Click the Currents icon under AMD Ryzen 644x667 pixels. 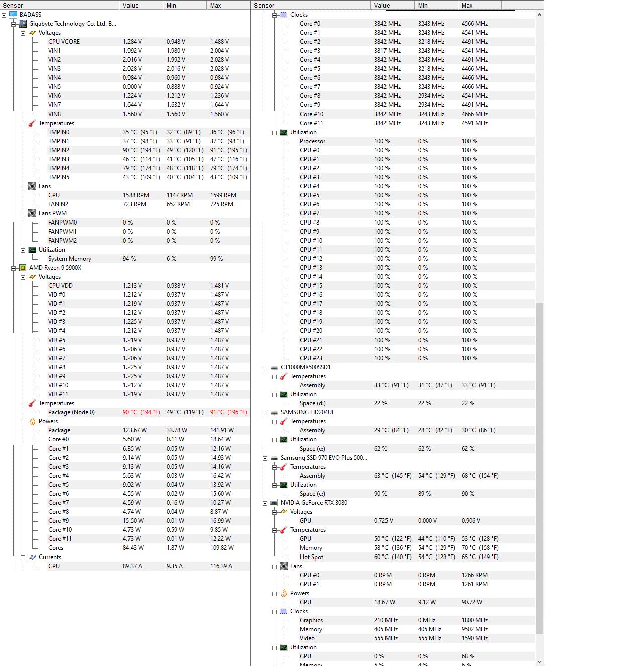[x=32, y=557]
